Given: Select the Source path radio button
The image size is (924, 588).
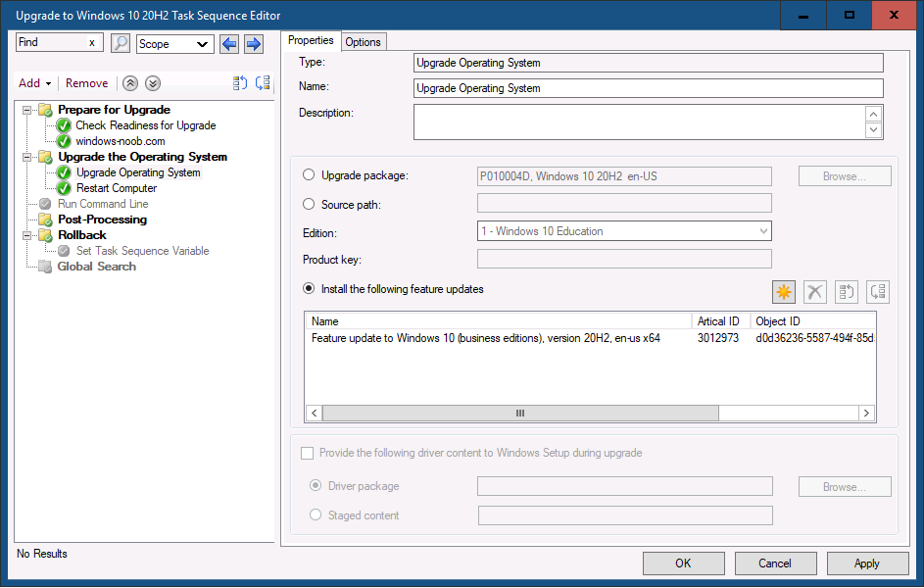Looking at the screenshot, I should 309,204.
